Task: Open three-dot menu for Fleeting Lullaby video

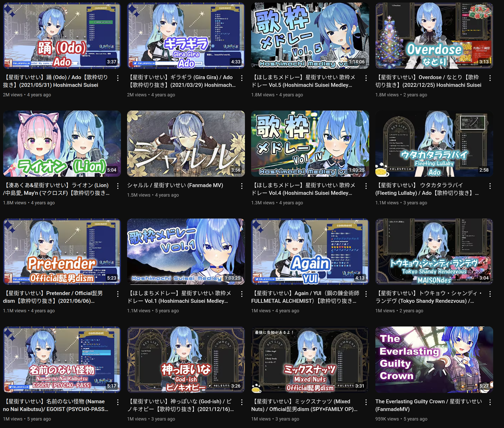Action: tap(490, 186)
